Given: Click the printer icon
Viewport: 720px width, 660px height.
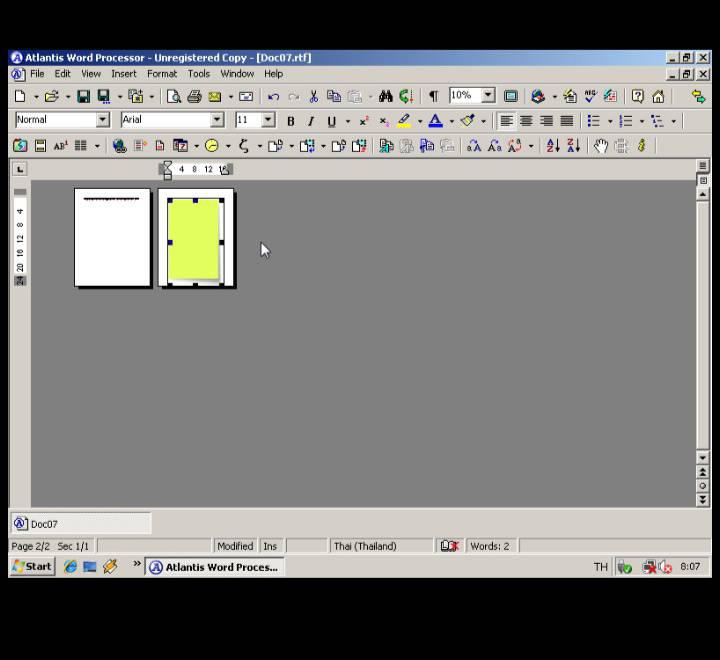Looking at the screenshot, I should 194,96.
